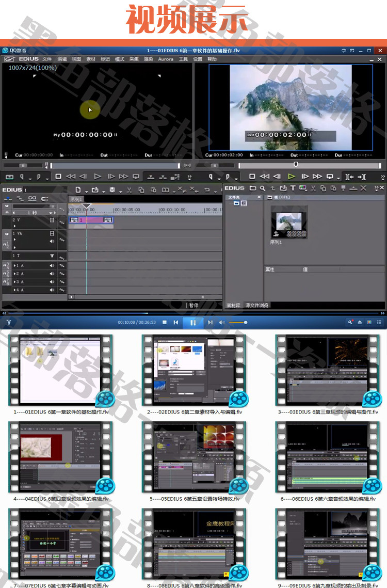Toggle the QQ player mute speaker icon

point(222,322)
